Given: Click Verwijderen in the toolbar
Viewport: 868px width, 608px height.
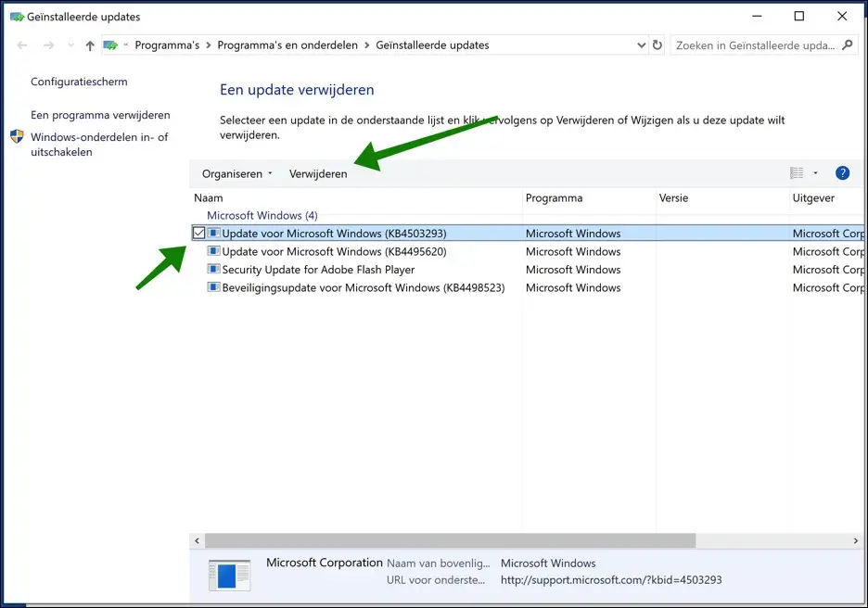Looking at the screenshot, I should tap(318, 173).
